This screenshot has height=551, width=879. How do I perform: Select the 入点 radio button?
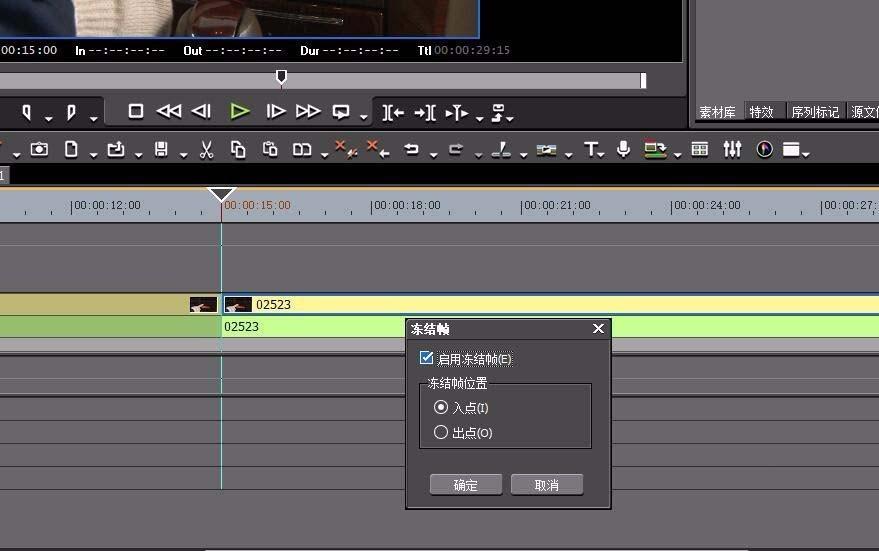pos(441,407)
